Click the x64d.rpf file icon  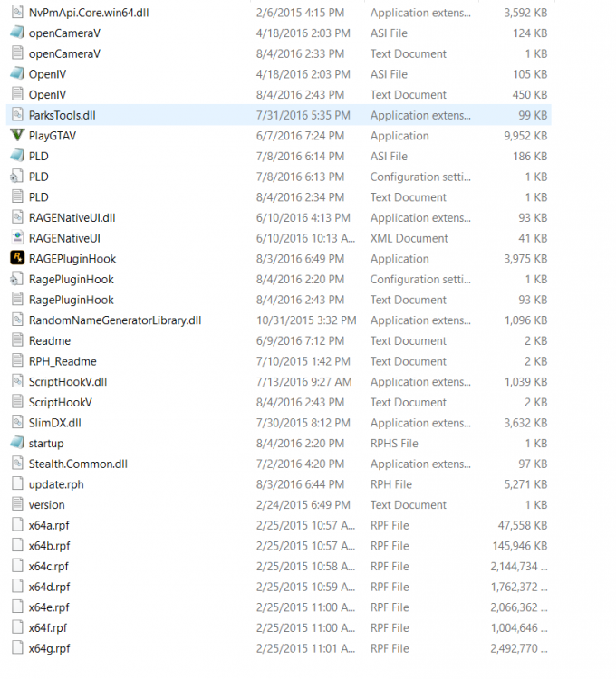17,587
